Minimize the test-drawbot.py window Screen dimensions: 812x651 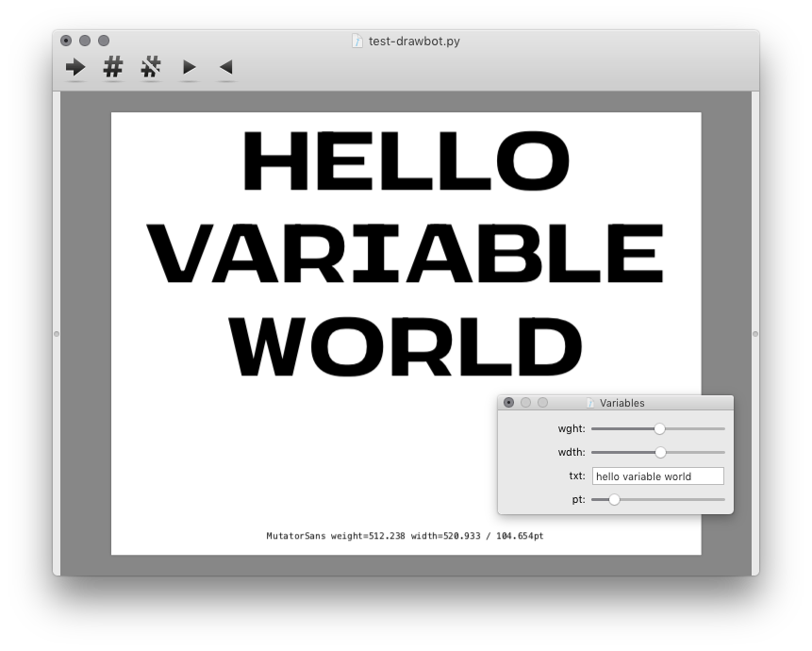point(85,41)
